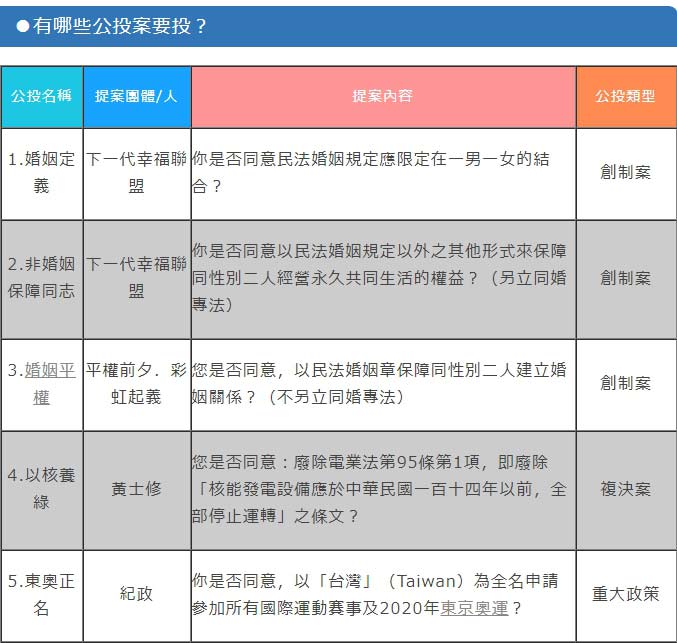Click the 廢除電業法第95條 proposal text
Screen dimensions: 677x643
click(379, 489)
